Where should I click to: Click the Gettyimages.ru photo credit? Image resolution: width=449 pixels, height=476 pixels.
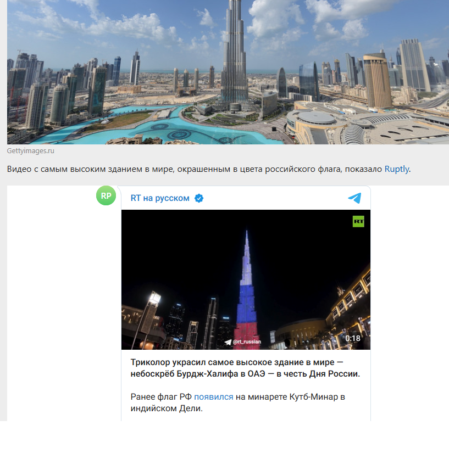pyautogui.click(x=31, y=151)
